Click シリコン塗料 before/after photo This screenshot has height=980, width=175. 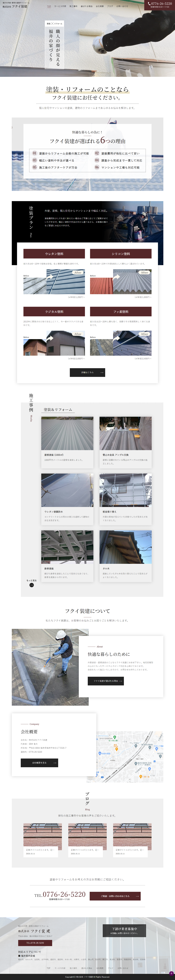click(x=121, y=282)
